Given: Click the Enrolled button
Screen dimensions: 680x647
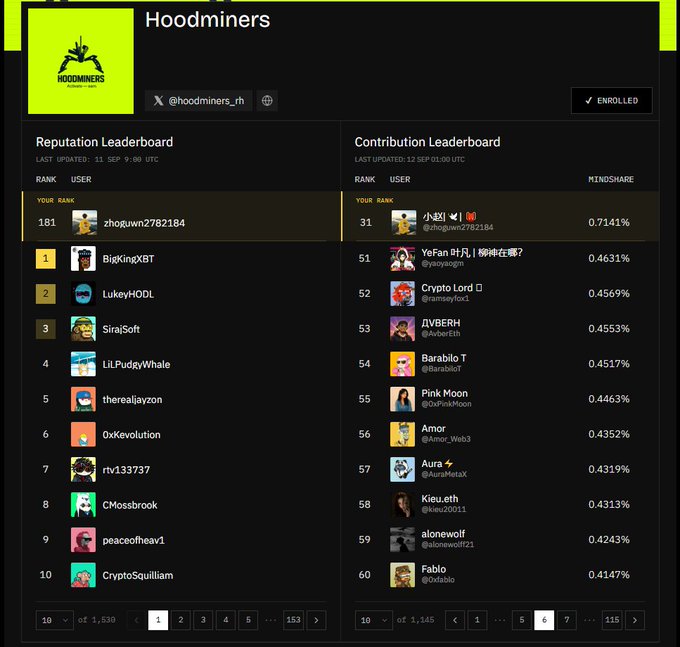Looking at the screenshot, I should 611,101.
